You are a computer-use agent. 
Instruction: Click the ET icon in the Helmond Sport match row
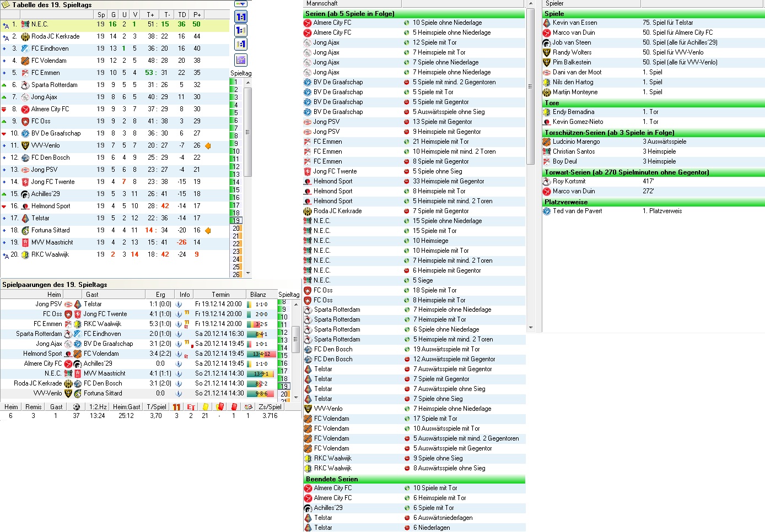coord(187,356)
